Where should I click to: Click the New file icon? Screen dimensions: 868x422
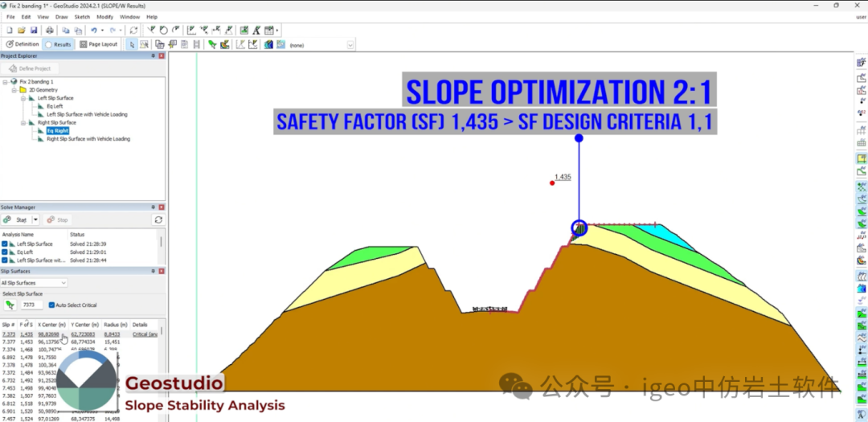click(x=10, y=30)
